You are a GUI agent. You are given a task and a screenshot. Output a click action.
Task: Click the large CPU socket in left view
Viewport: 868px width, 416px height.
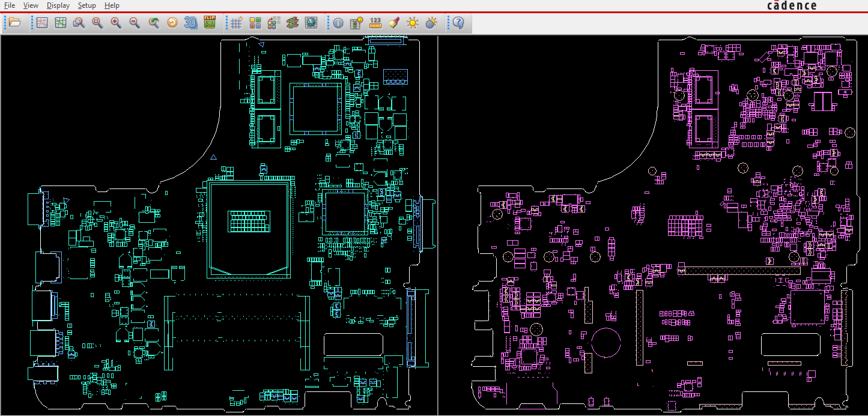[x=248, y=228]
